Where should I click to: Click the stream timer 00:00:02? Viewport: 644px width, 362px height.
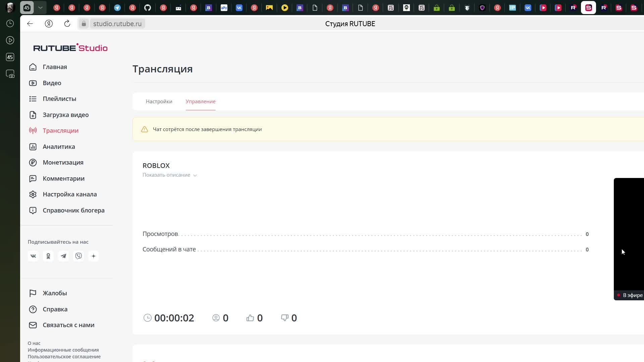pyautogui.click(x=174, y=318)
